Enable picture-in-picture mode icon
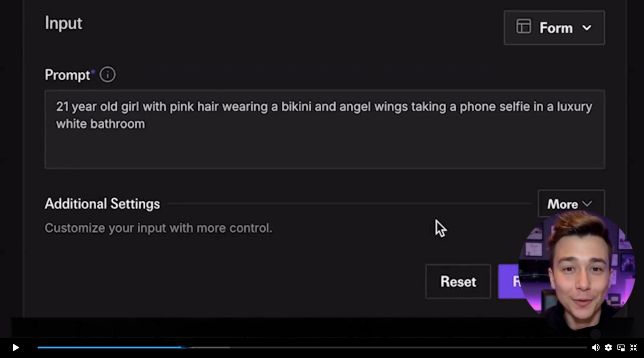 pyautogui.click(x=621, y=347)
